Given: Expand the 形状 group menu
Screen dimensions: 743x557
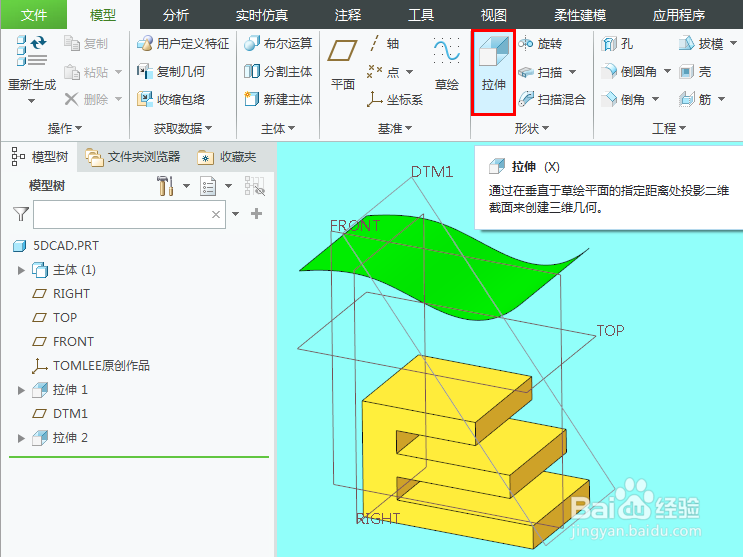Looking at the screenshot, I should [x=532, y=128].
